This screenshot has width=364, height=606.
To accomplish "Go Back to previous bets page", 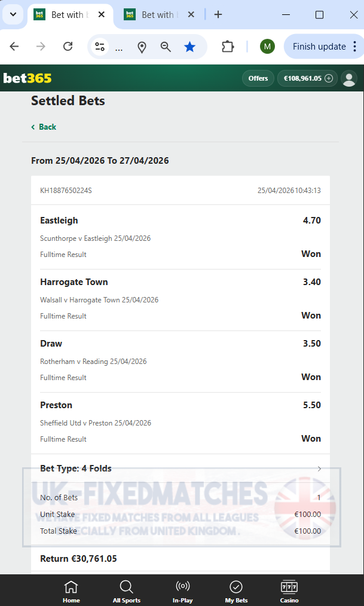I will (x=44, y=127).
